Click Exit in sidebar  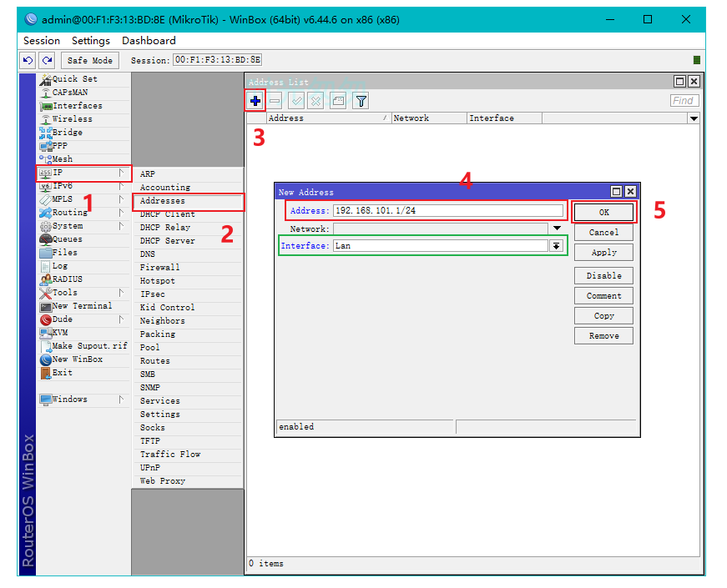coord(83,374)
